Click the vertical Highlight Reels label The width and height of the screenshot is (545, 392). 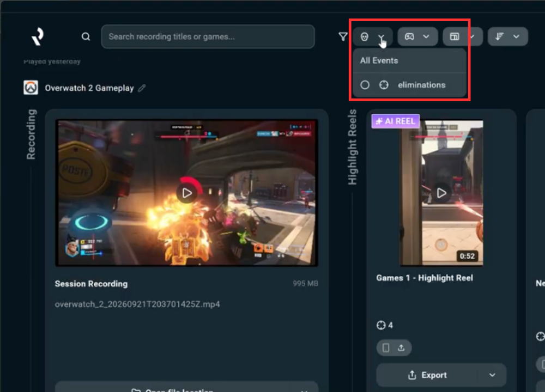tap(353, 147)
